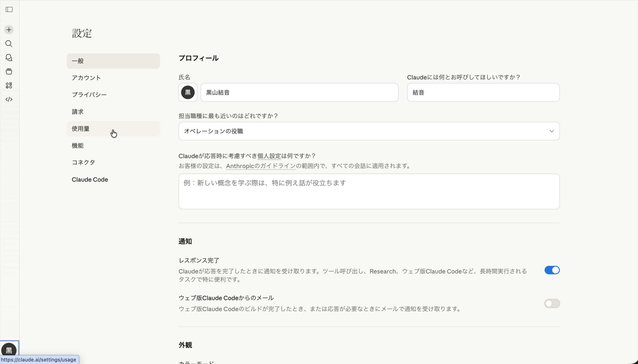Toggle the profile avatar 黒 badge
This screenshot has height=364, width=638.
tap(188, 92)
